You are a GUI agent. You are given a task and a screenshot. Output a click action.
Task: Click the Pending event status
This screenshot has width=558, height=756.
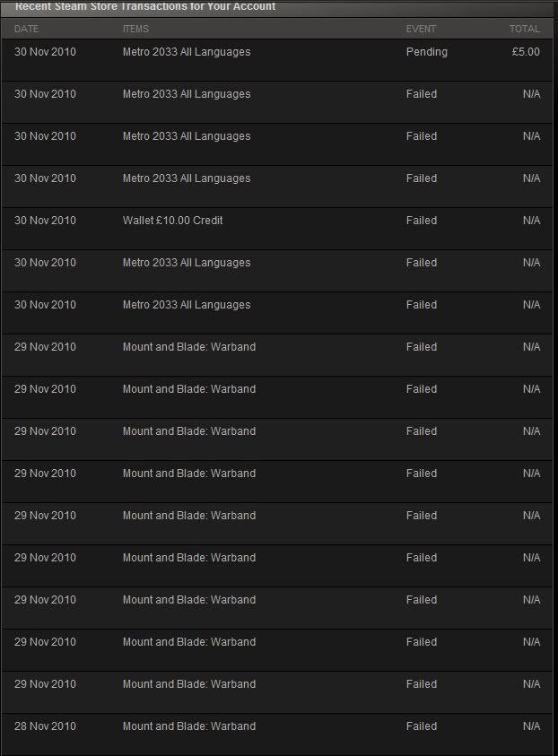point(426,52)
